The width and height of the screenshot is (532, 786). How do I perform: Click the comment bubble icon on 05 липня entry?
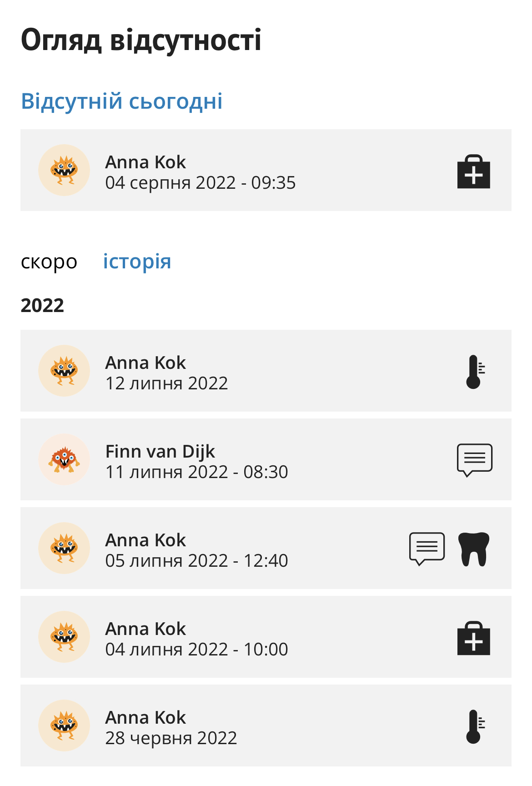click(x=427, y=549)
